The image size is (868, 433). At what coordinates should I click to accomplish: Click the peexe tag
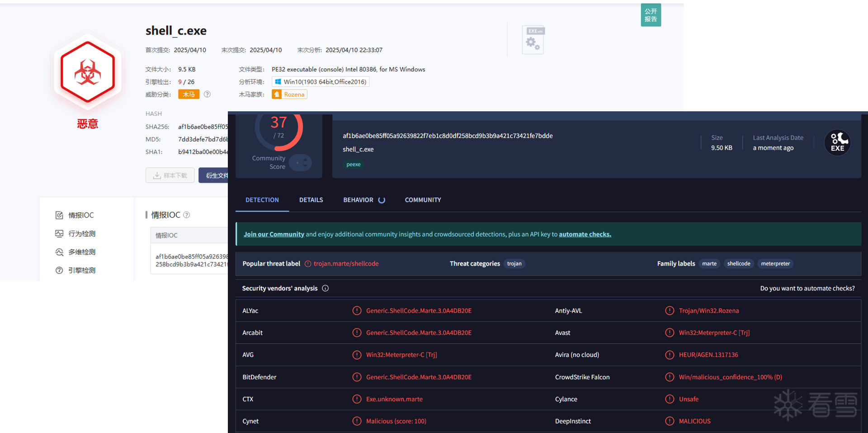[354, 165]
